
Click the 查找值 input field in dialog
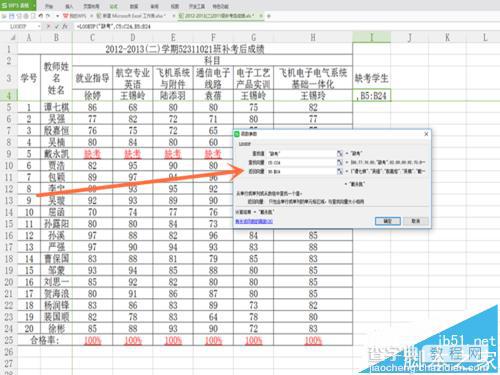pos(301,154)
